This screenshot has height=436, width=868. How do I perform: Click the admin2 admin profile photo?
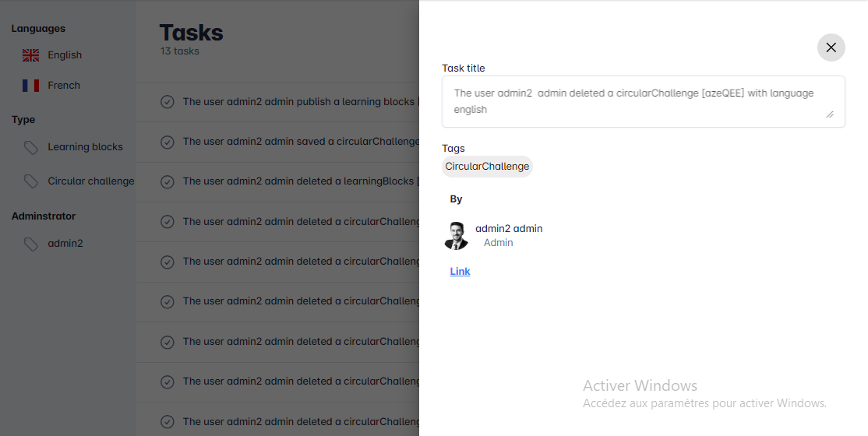pyautogui.click(x=456, y=235)
